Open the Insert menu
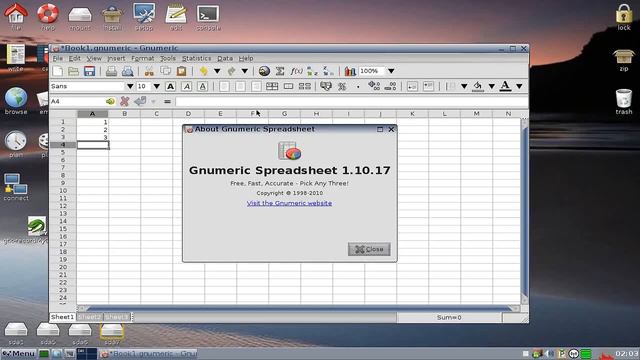 (116, 58)
